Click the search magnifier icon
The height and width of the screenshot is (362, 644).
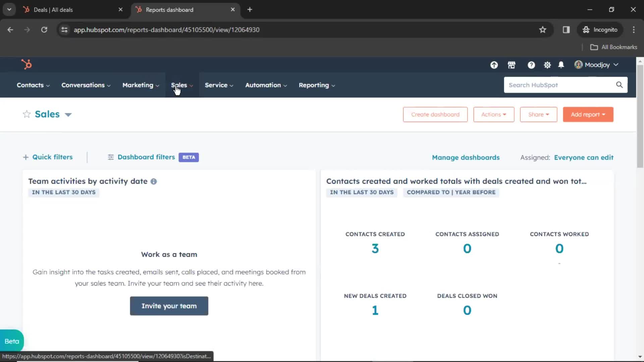pos(619,85)
